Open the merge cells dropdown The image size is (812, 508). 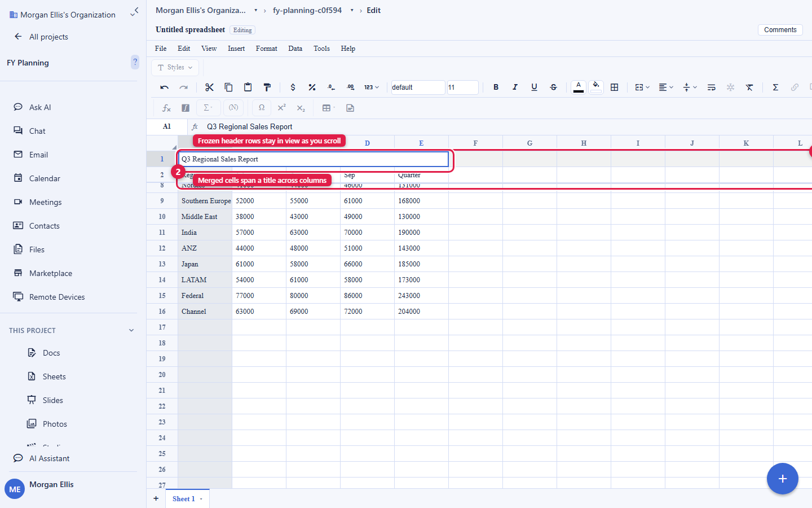642,87
